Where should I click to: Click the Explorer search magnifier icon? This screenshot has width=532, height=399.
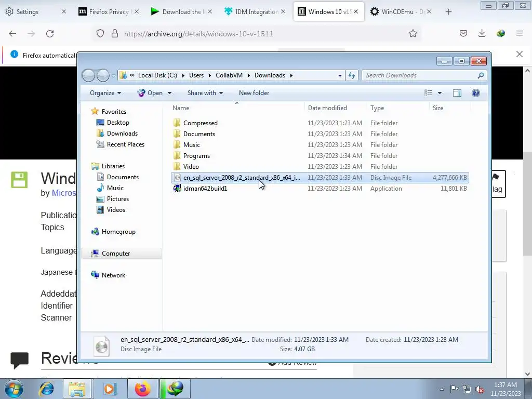(481, 75)
